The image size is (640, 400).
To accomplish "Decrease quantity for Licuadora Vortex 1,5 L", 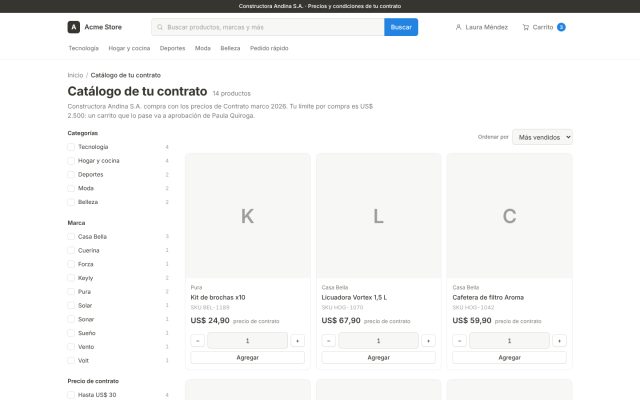I will coord(329,340).
